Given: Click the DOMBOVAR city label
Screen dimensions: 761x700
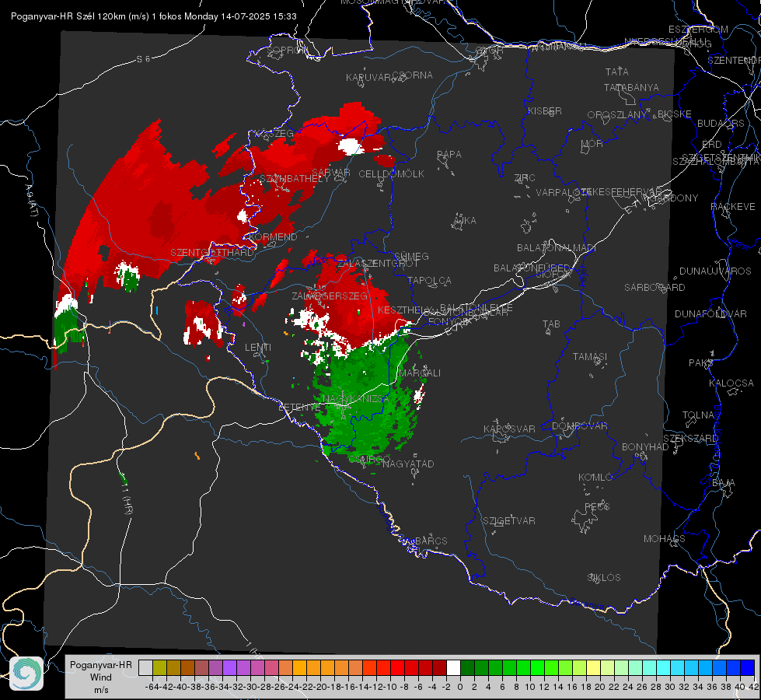Looking at the screenshot, I should click(579, 426).
